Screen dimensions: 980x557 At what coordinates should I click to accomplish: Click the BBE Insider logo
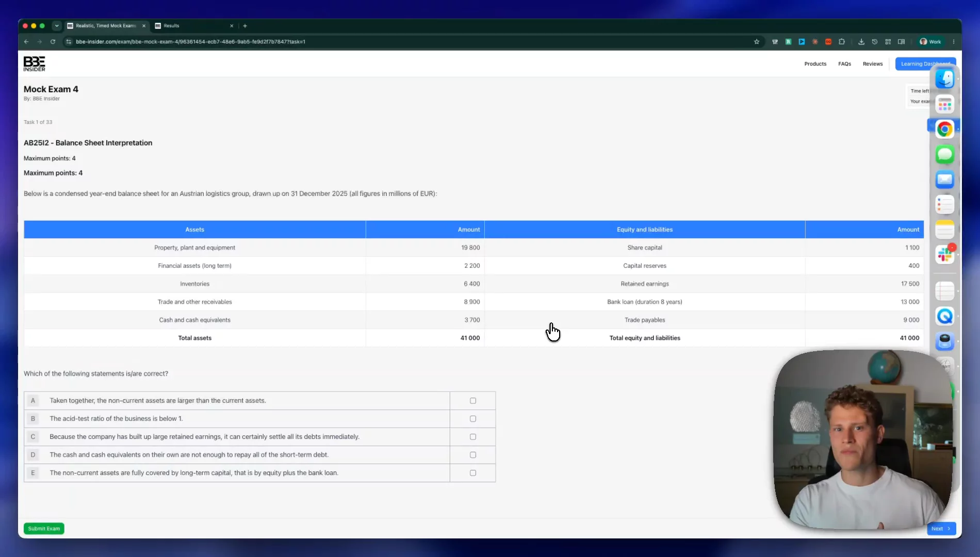pos(34,63)
